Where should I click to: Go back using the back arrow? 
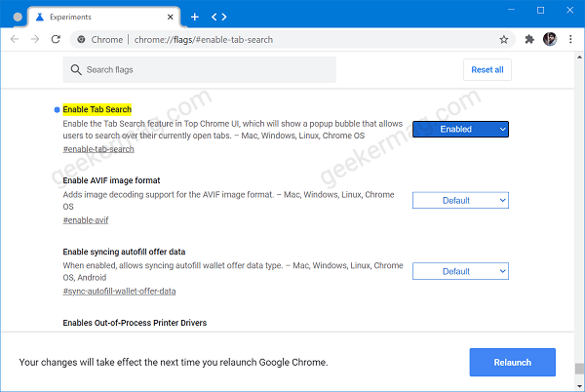pos(15,39)
